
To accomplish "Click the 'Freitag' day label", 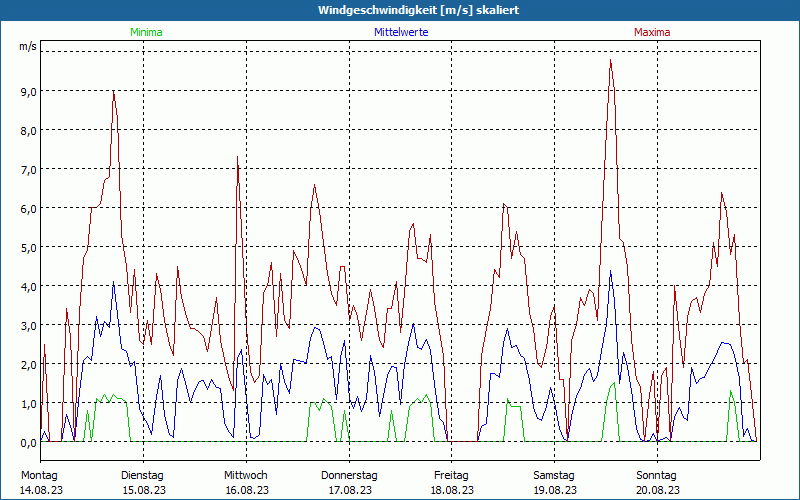I will point(452,476).
